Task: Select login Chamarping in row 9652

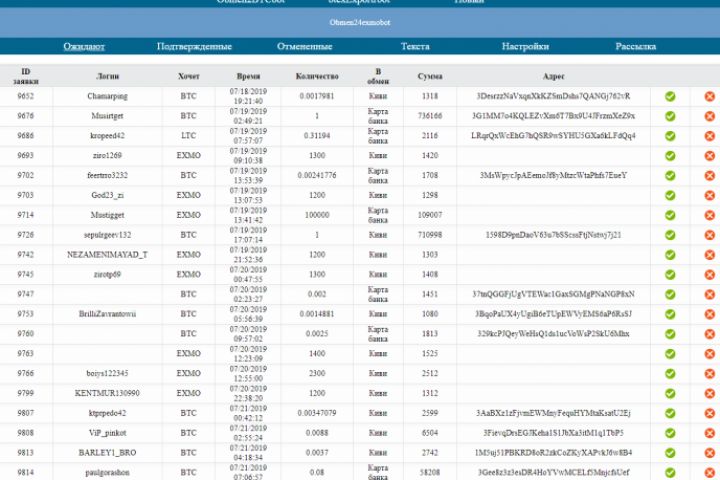Action: (x=107, y=96)
